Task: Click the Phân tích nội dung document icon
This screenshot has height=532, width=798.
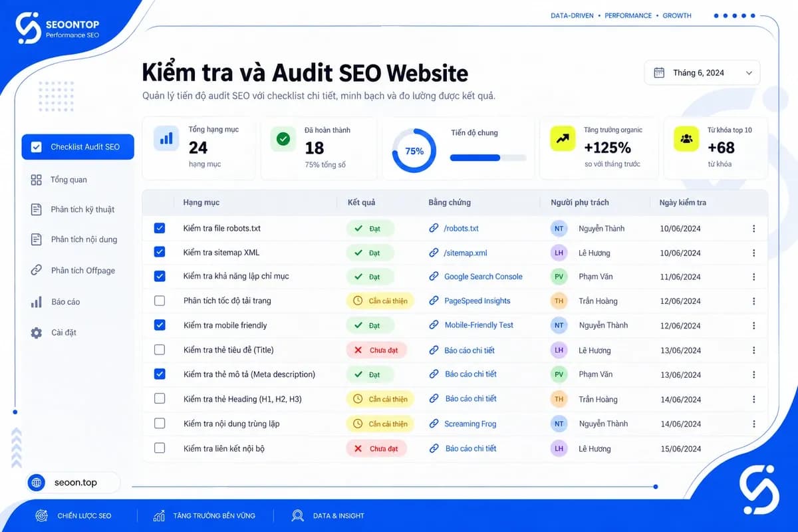Action: coord(37,239)
